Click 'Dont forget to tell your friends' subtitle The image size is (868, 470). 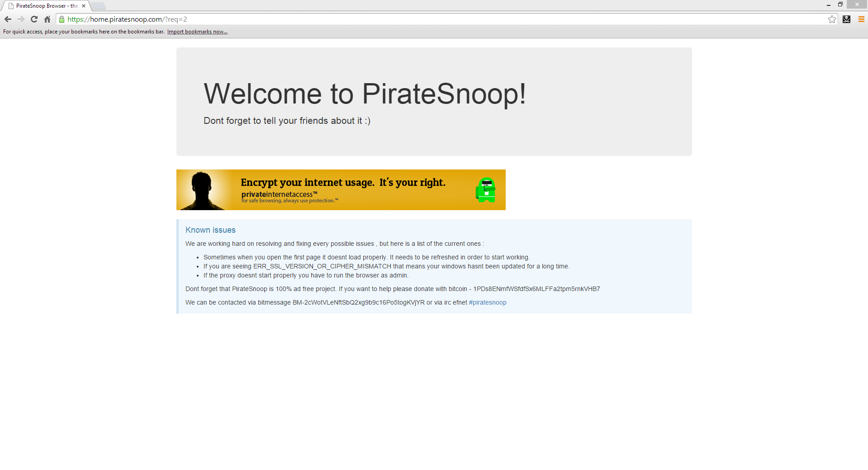click(x=287, y=121)
